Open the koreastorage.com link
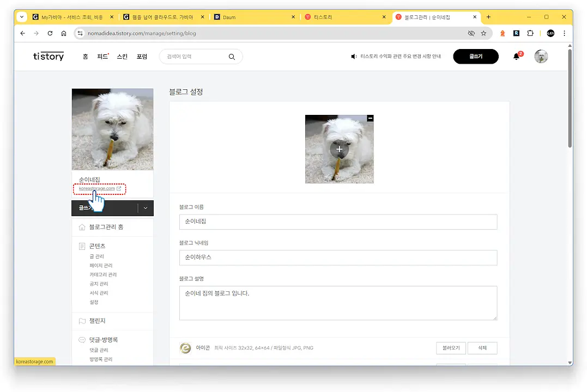Image resolution: width=587 pixels, height=392 pixels. [x=96, y=189]
